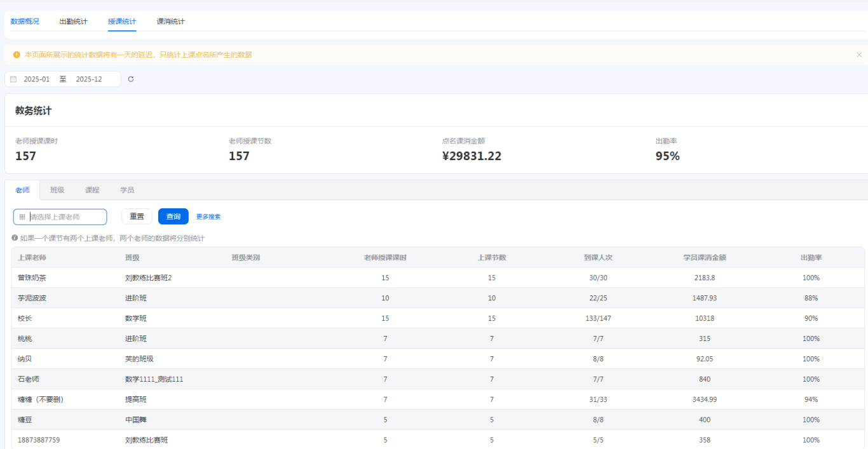Dismiss the yellow data delay notice
The width and height of the screenshot is (868, 449).
pyautogui.click(x=859, y=55)
